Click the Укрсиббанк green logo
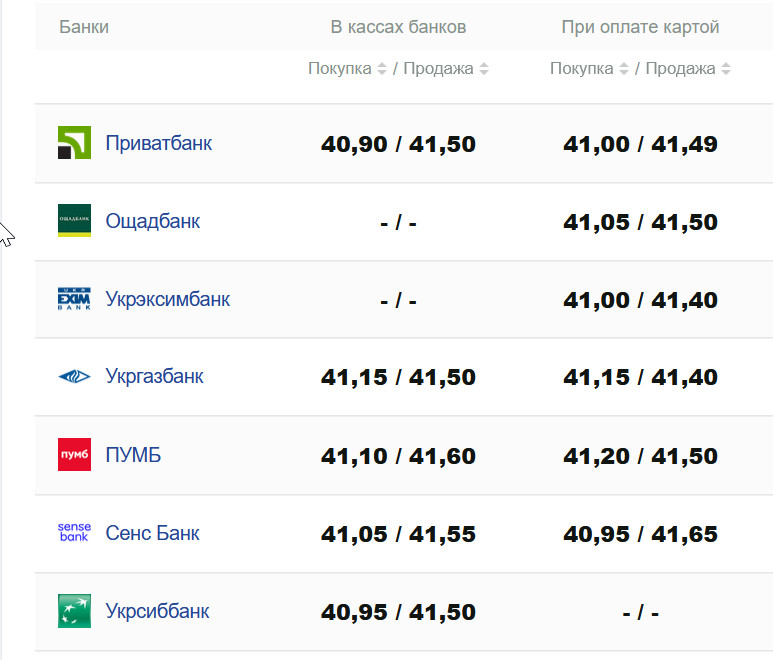This screenshot has height=660, width=773. (75, 611)
